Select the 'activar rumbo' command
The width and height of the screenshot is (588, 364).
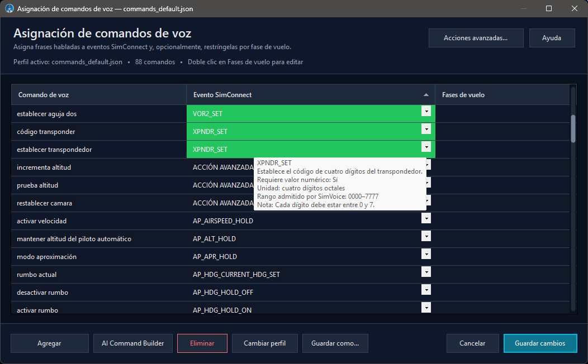click(99, 309)
